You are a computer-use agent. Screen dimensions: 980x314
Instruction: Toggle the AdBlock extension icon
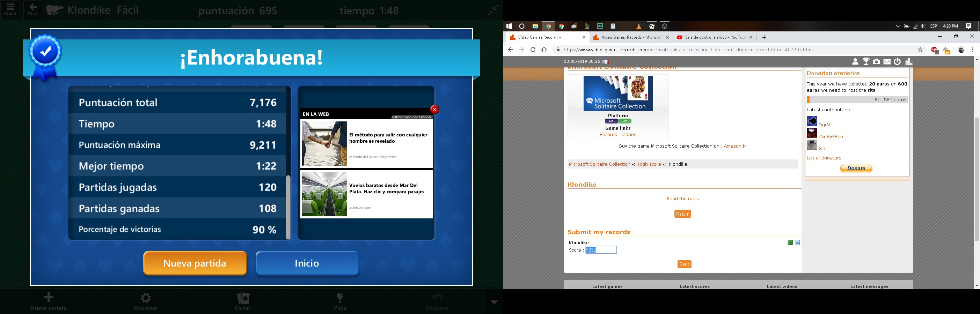coord(934,50)
